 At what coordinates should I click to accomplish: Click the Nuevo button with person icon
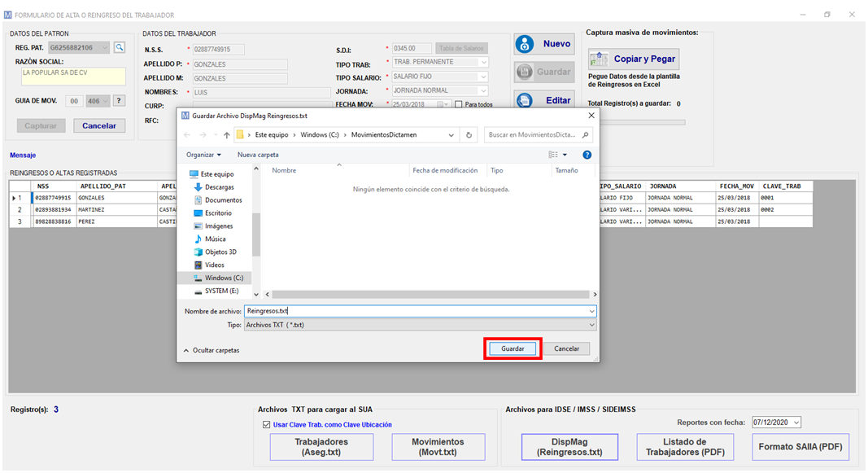[x=544, y=44]
